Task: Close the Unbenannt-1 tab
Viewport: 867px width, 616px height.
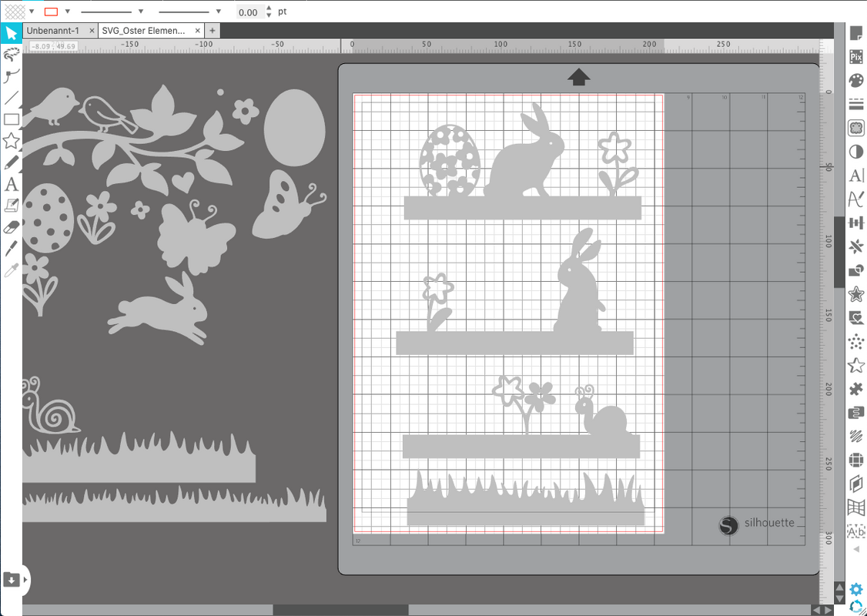Action: (x=92, y=31)
